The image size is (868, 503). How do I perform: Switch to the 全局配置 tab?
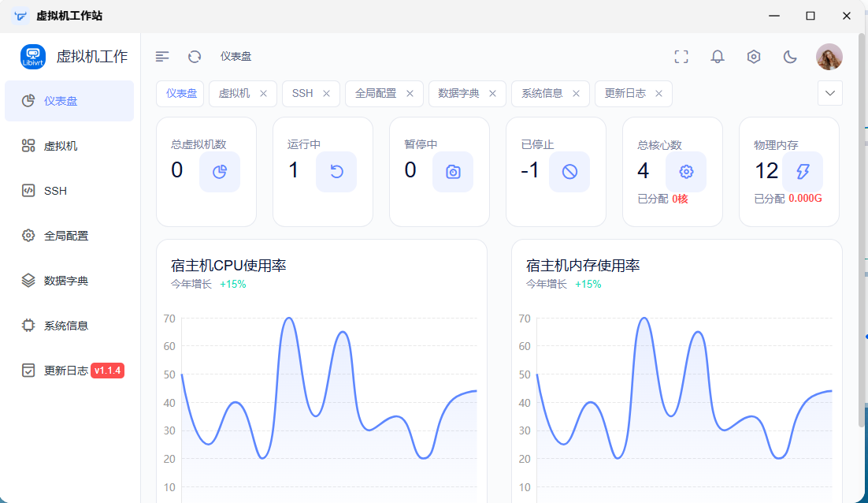(x=376, y=94)
